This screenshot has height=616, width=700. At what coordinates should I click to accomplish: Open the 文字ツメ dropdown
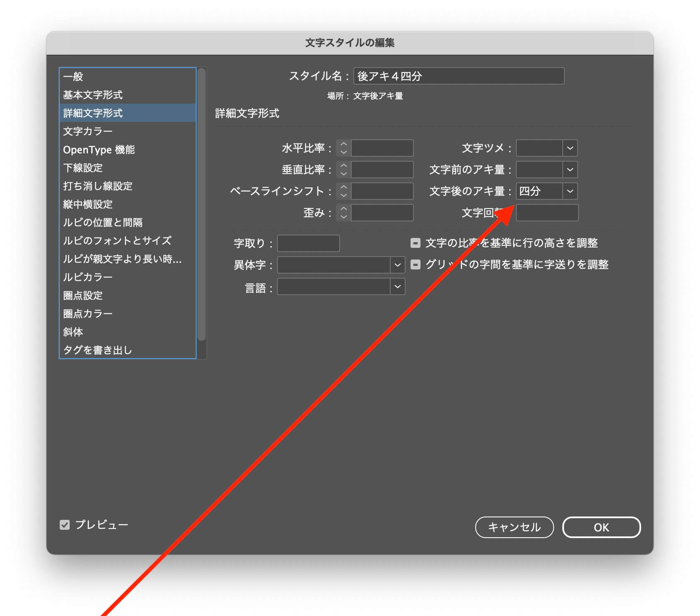[570, 148]
